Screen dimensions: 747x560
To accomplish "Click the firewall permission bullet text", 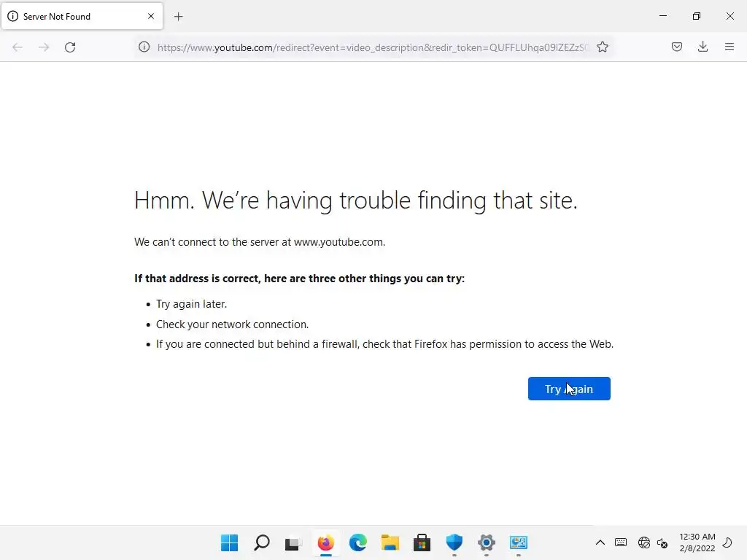I will click(385, 344).
